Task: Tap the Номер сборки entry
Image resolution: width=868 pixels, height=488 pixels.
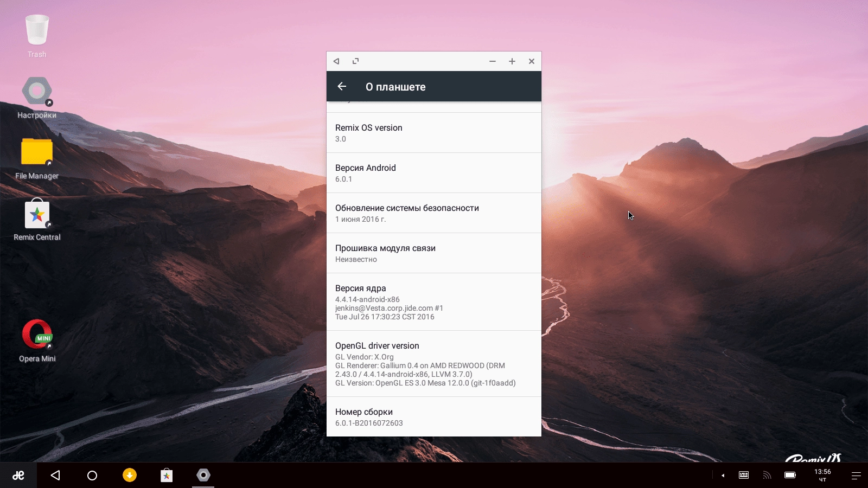Action: pos(434,416)
